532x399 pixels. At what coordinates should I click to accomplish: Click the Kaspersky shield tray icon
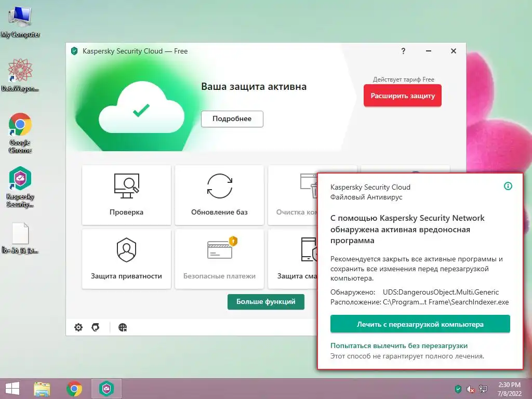click(x=458, y=389)
